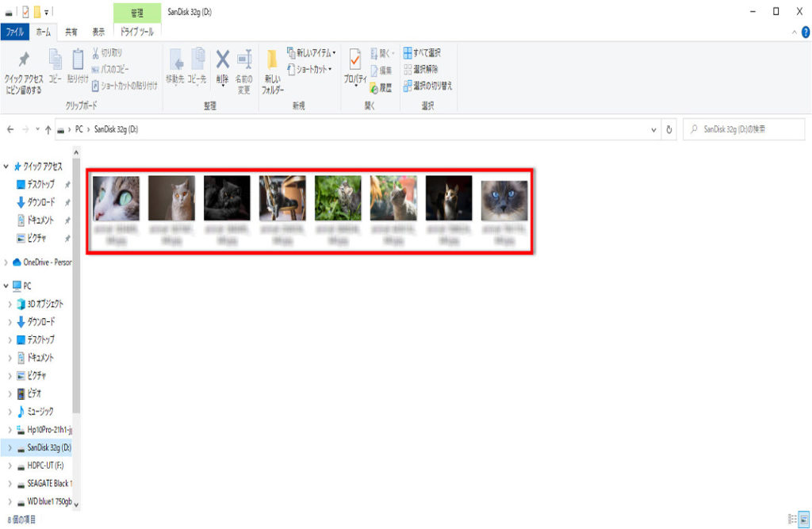Expand the OneDrive tree node
Image resolution: width=812 pixels, height=529 pixels.
click(7, 263)
